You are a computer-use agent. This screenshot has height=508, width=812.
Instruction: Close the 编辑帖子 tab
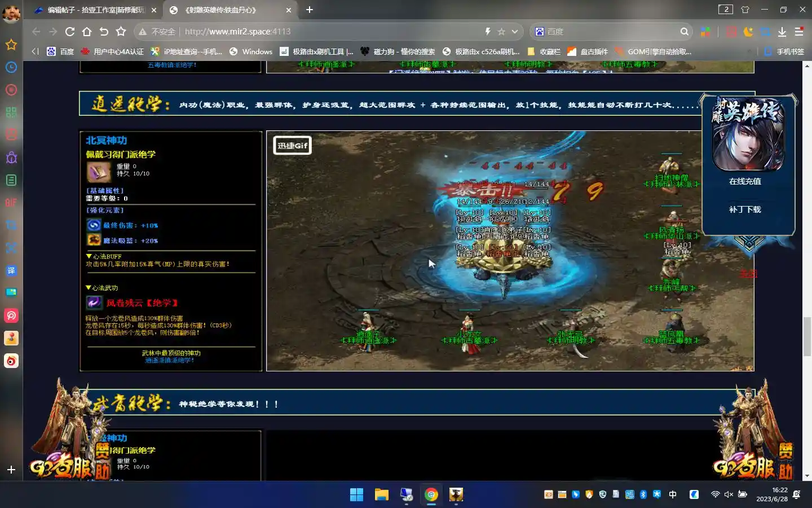154,10
